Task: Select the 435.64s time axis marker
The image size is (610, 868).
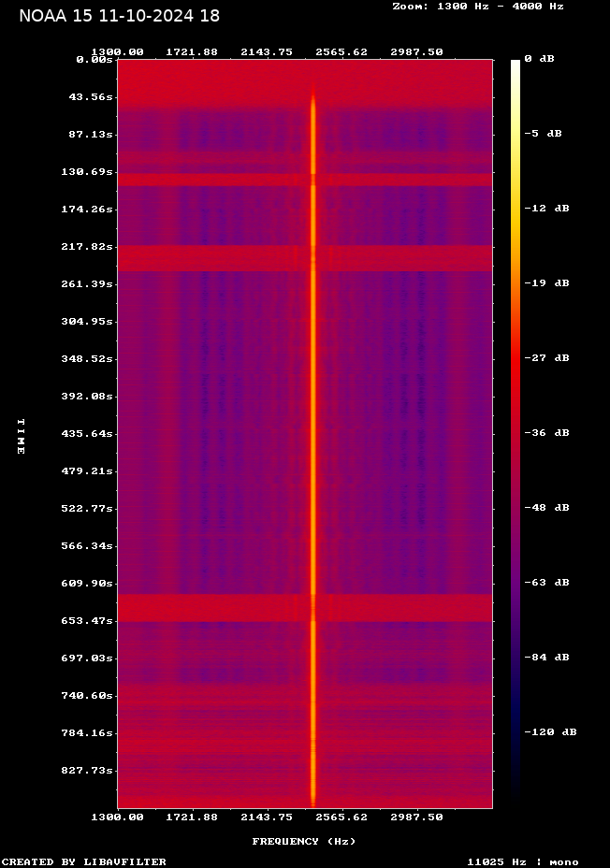Action: (x=88, y=434)
